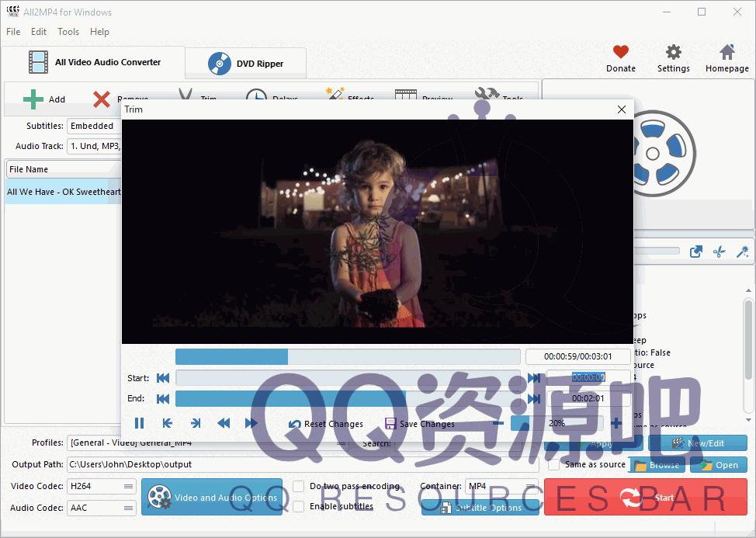Add a new video file with the plus icon
Image resolution: width=756 pixels, height=538 pixels.
point(34,99)
